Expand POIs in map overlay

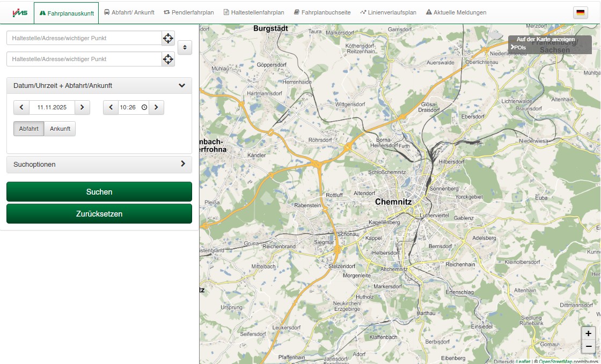click(518, 48)
